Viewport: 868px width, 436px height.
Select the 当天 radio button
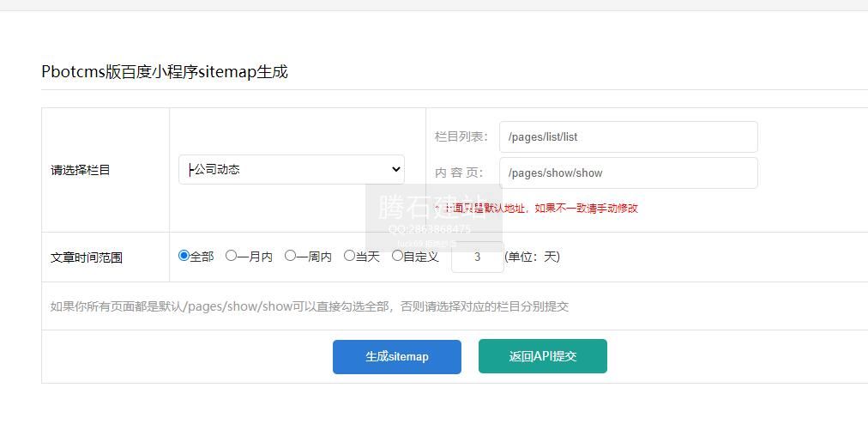[x=349, y=256]
